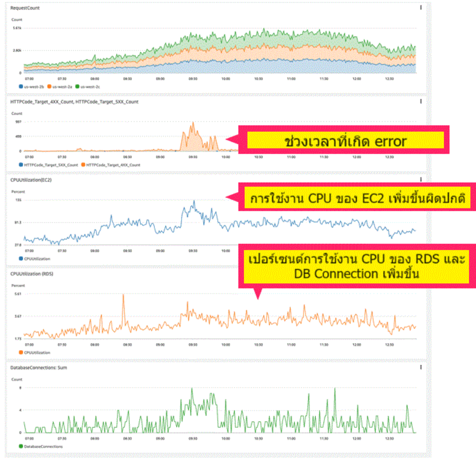Toggle the HTTPCode_Target_5XX_Count legend entry

(x=49, y=165)
